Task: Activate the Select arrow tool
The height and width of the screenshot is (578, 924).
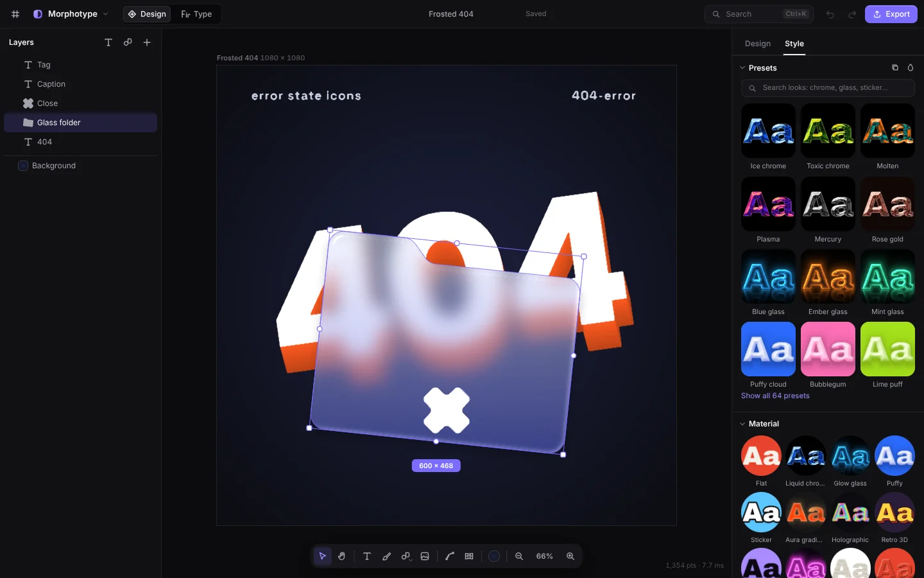Action: 323,556
